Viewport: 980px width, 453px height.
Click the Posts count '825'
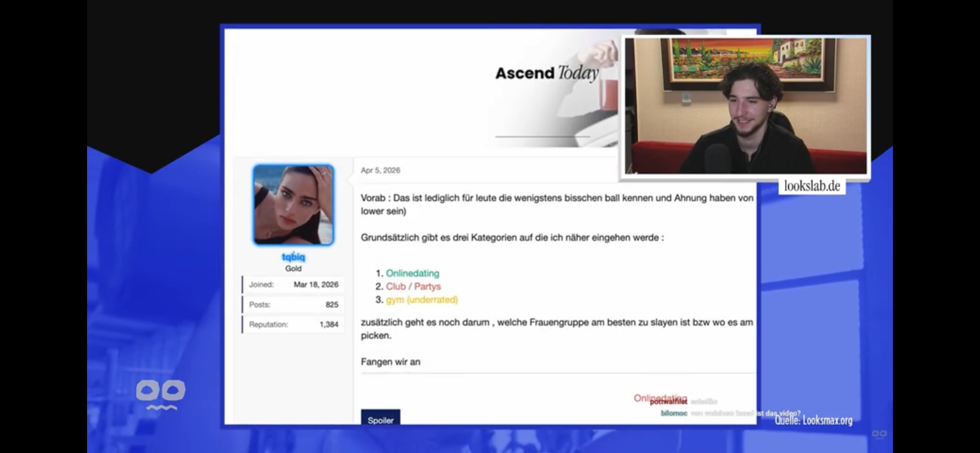coord(332,305)
